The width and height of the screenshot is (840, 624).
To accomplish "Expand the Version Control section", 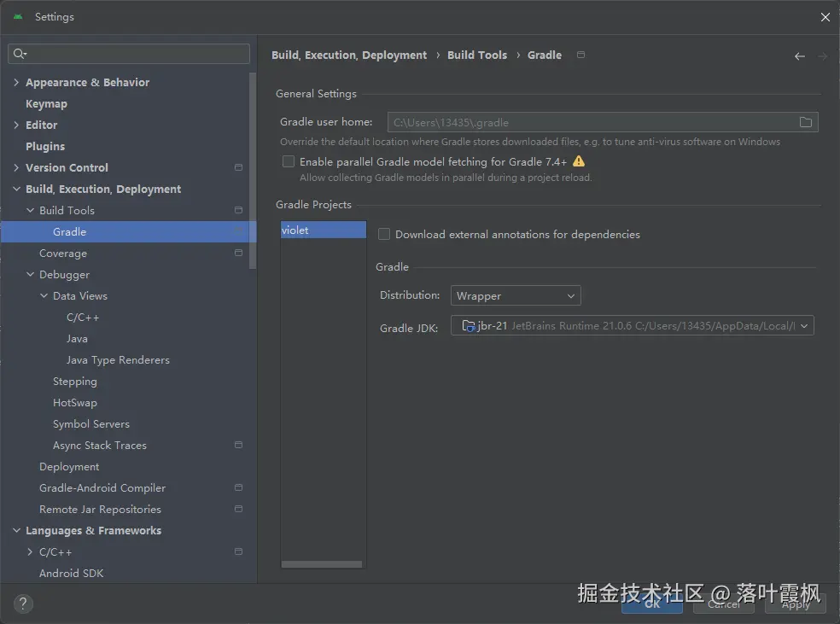I will pos(16,167).
